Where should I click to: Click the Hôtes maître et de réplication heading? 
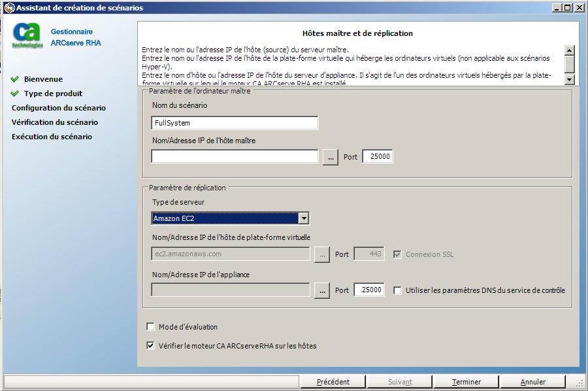pos(357,33)
